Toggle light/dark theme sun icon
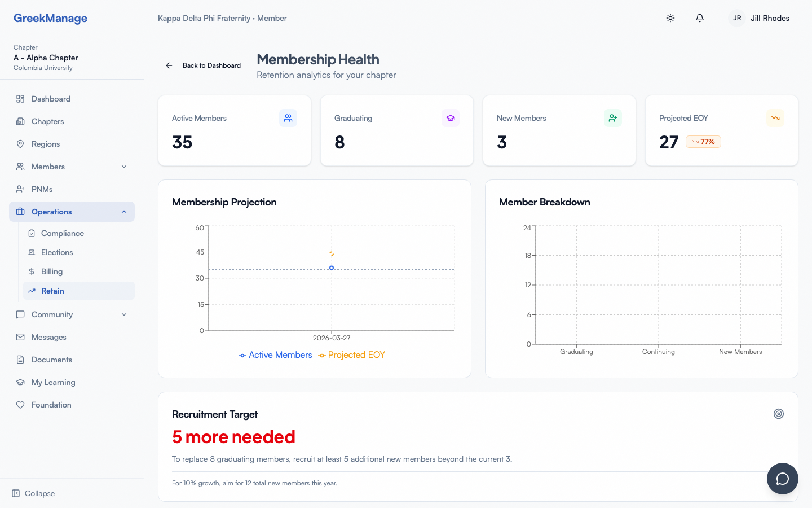The image size is (812, 508). 670,18
